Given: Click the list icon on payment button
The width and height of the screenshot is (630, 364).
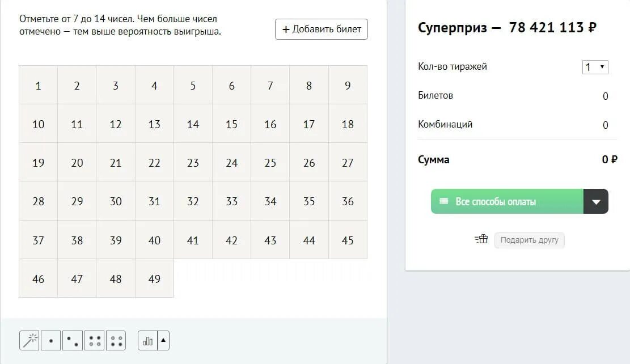Looking at the screenshot, I should point(443,201).
